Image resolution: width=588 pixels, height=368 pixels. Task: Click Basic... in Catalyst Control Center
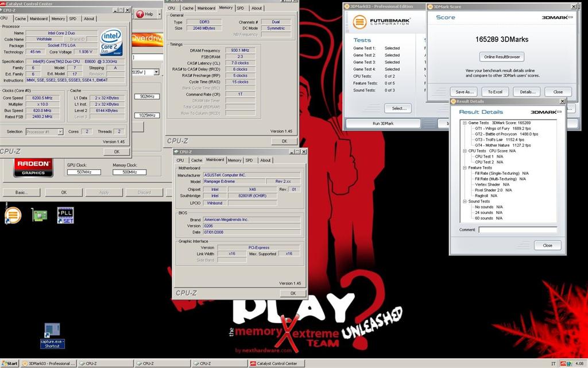tap(21, 193)
